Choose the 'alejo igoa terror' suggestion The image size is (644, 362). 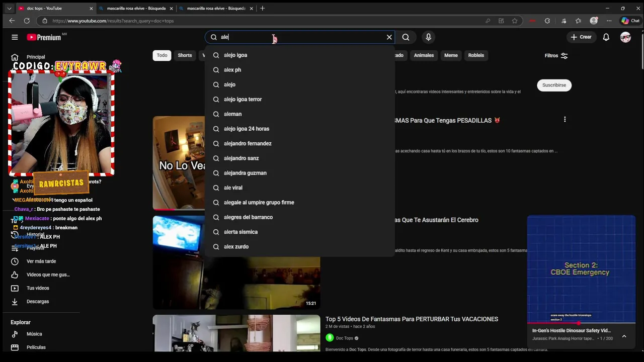pyautogui.click(x=300, y=100)
